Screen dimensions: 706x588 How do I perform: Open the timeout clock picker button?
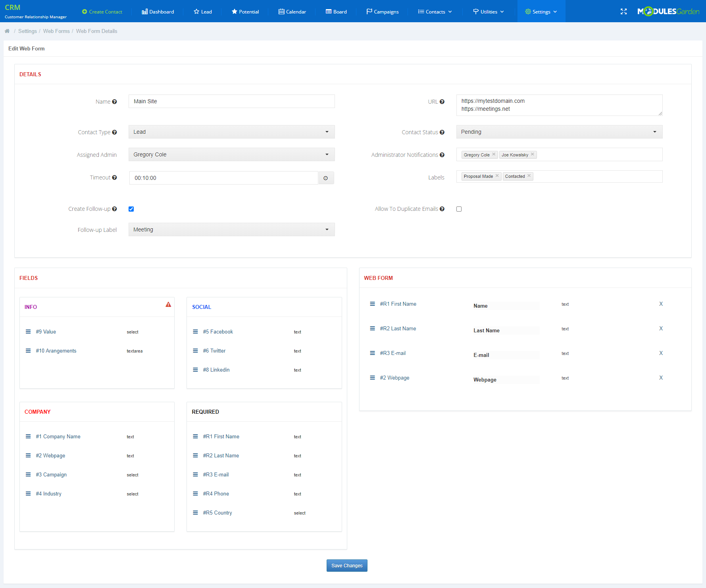point(326,178)
